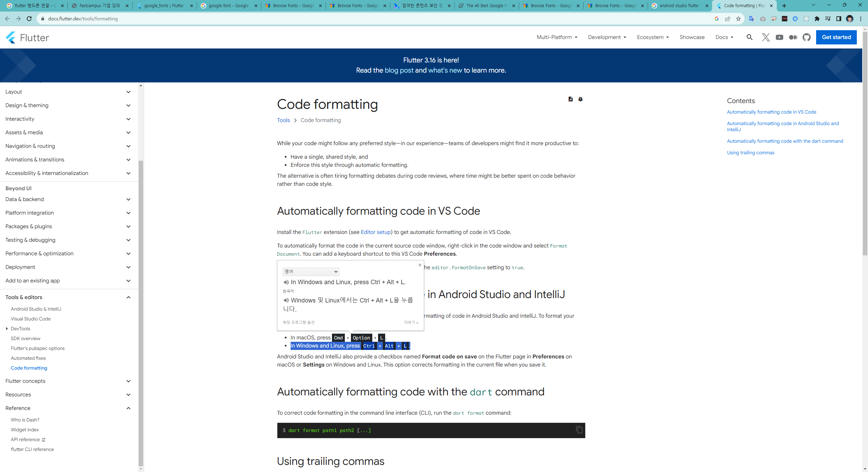Copy the dart format command
The image size is (868, 472).
click(579, 430)
